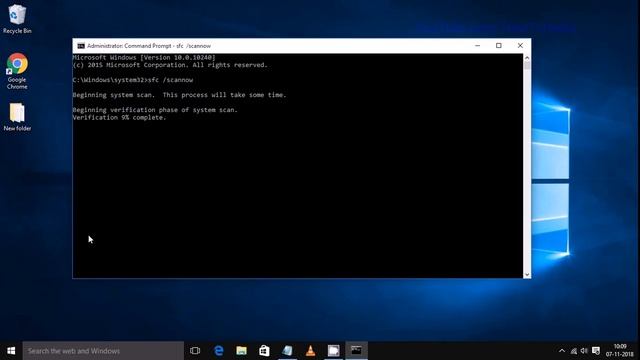
Task: Click the '(c) 2015 Microsoft Corporation' line
Action: (x=170, y=65)
